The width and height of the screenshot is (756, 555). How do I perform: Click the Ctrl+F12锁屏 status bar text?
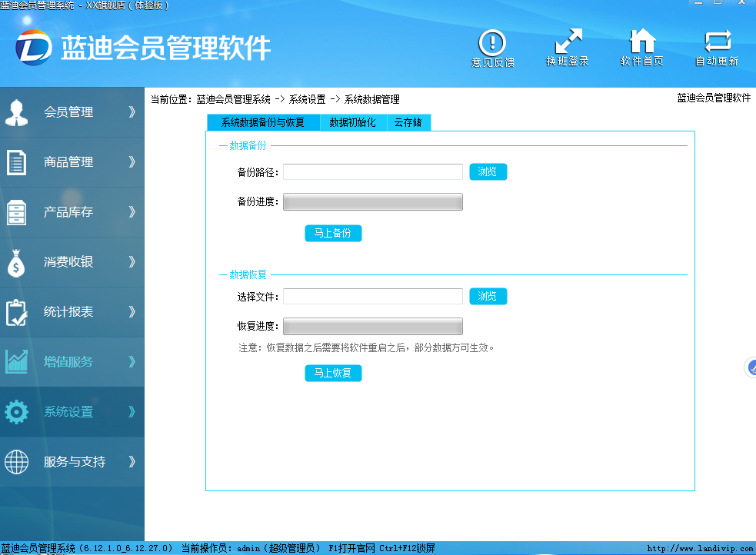[407, 548]
